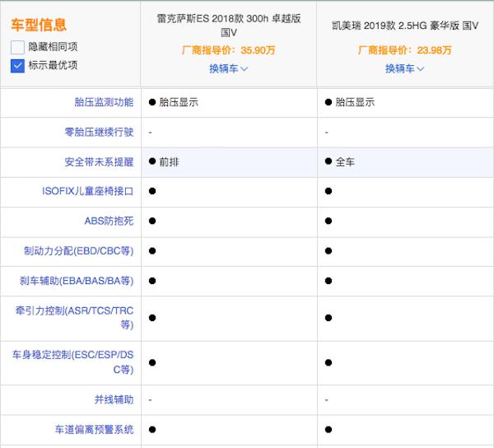This screenshot has height=448, width=494.
Task: Click the 安全带未系提醒 row label
Action: 99,162
